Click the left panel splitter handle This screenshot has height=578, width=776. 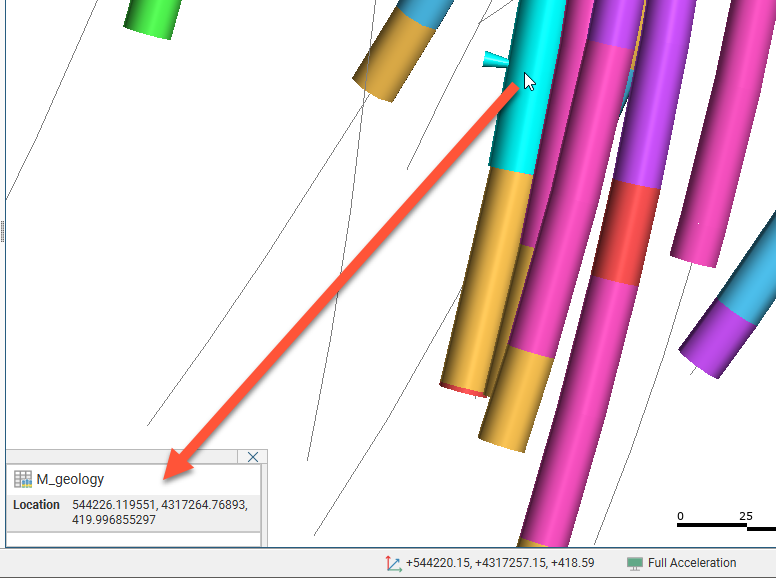2,231
